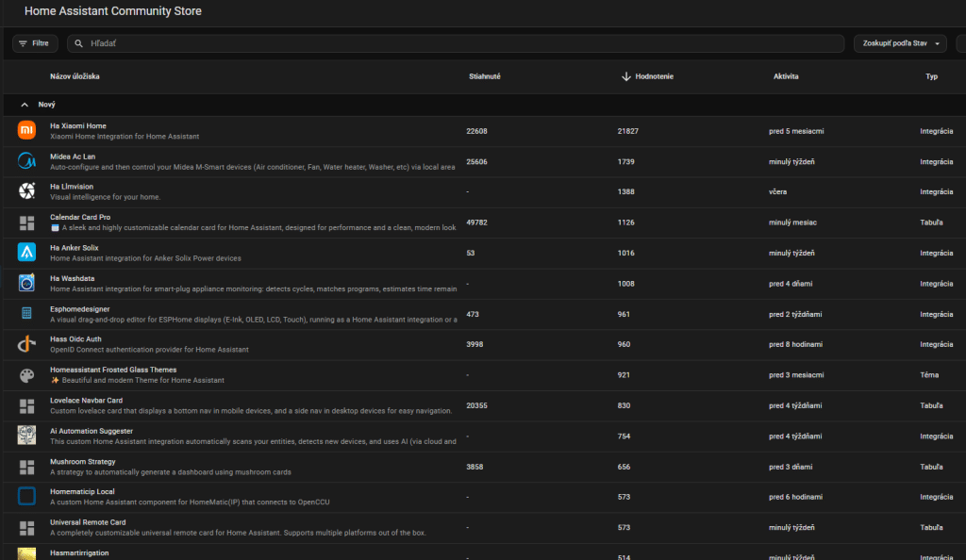Click the Calendar Card Pro dashboard icon
Image resolution: width=966 pixels, height=560 pixels.
(x=26, y=222)
